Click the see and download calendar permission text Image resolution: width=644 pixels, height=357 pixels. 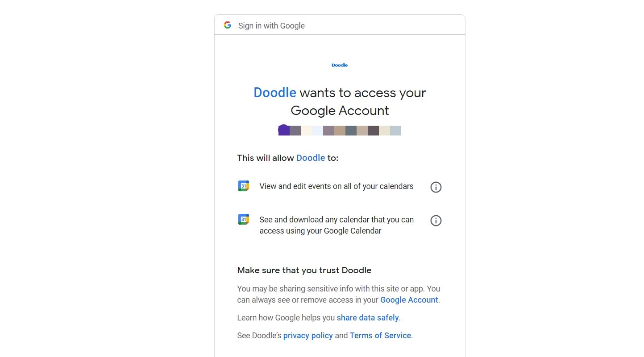[336, 225]
